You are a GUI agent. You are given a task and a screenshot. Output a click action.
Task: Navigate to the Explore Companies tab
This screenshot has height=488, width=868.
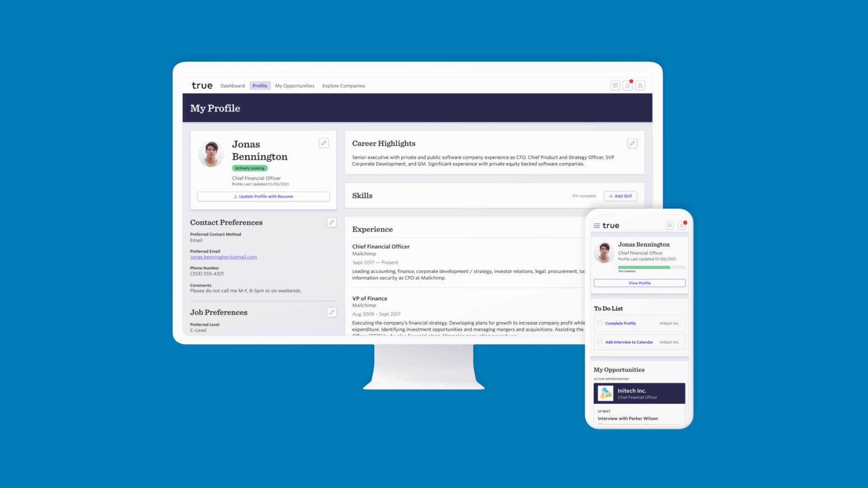click(343, 85)
